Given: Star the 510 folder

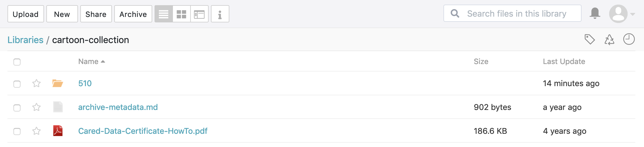Looking at the screenshot, I should pos(37,84).
